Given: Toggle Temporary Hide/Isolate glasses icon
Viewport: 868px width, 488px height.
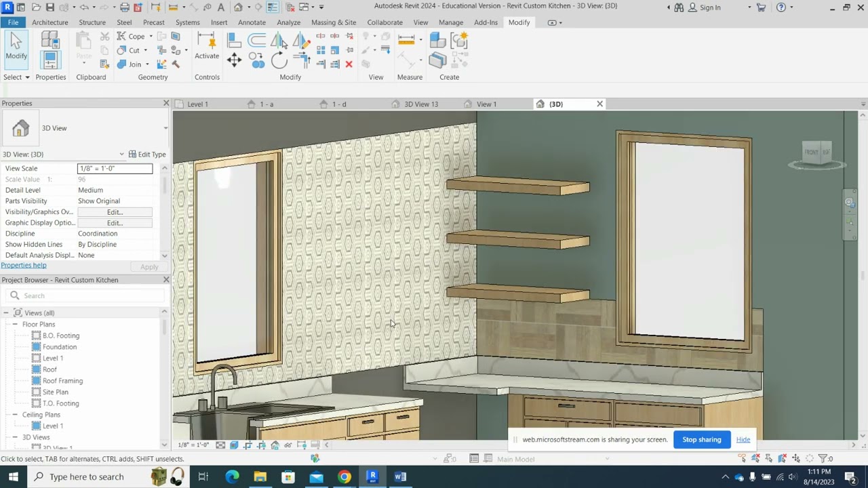Looking at the screenshot, I should (288, 445).
